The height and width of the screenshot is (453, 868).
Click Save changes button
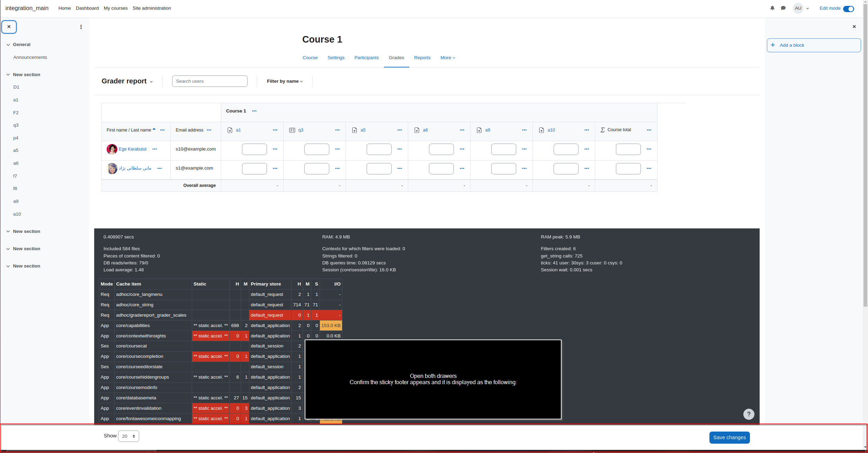pyautogui.click(x=730, y=437)
